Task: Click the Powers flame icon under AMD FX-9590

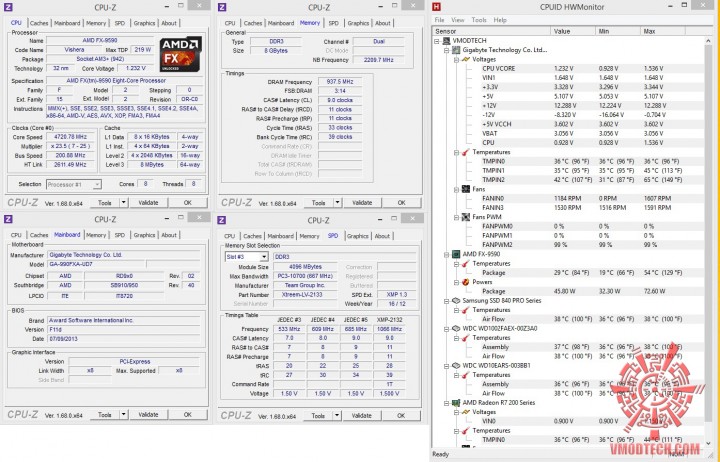Action: click(466, 282)
